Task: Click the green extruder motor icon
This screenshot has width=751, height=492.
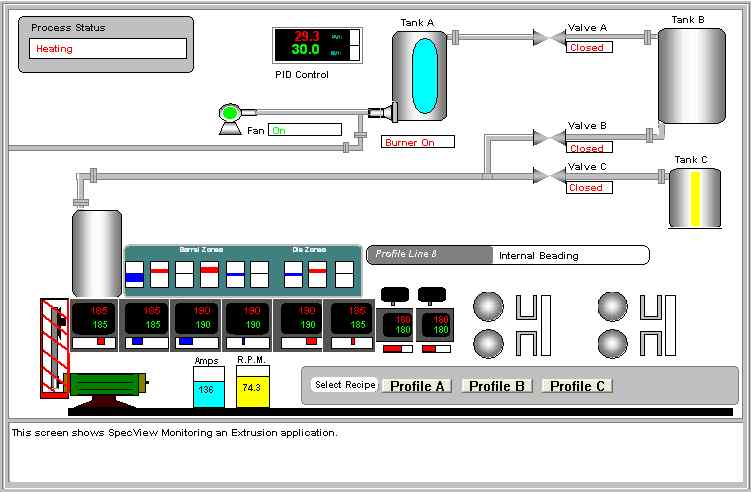Action: (105, 384)
